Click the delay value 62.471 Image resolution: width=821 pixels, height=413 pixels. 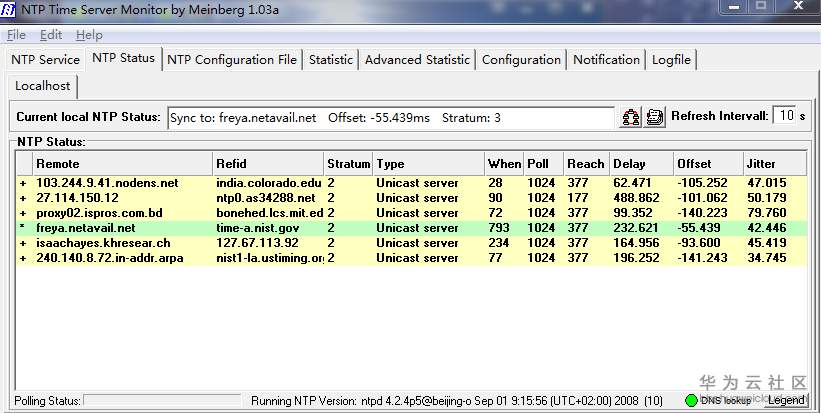click(632, 183)
